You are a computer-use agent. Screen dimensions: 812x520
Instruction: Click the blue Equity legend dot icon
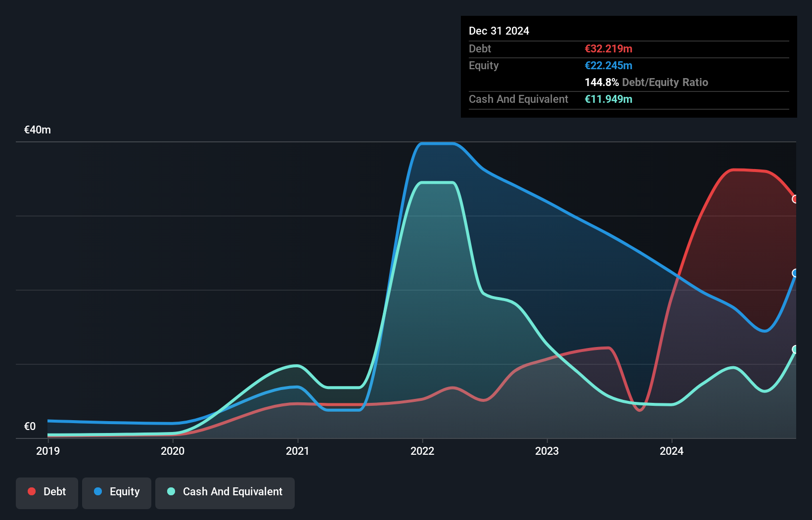[x=99, y=492]
